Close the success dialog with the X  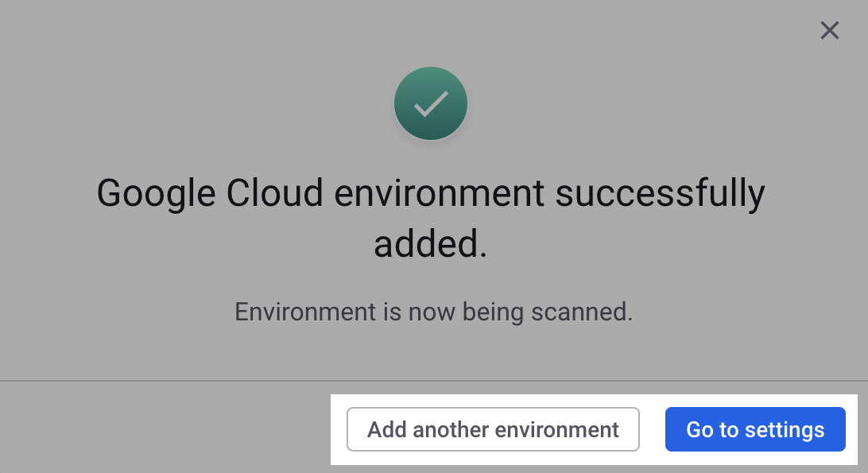pyautogui.click(x=829, y=31)
